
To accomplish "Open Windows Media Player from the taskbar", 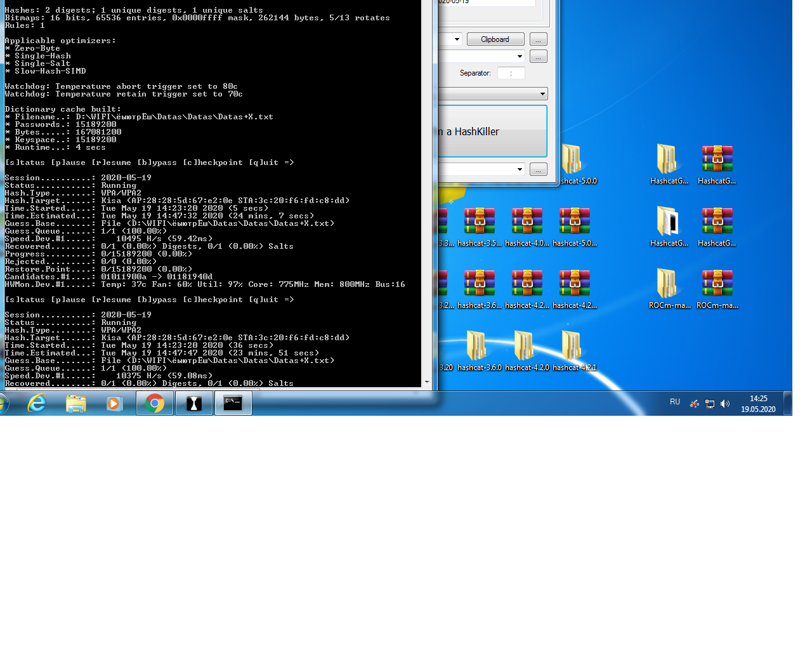I will click(115, 403).
